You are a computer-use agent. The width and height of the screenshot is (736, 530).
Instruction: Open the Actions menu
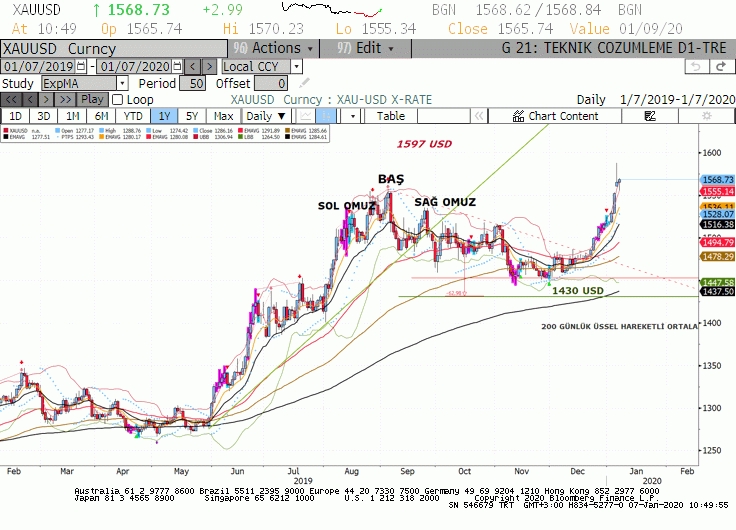[x=274, y=48]
